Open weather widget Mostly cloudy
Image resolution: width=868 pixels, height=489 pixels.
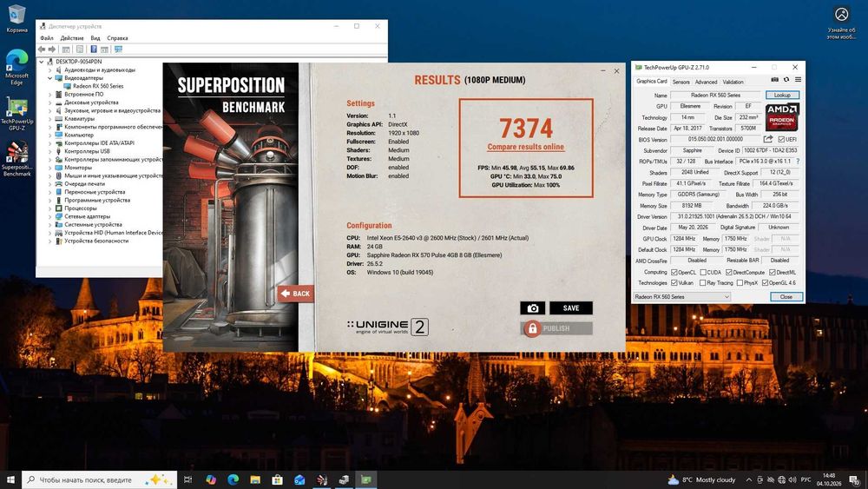[x=700, y=479]
